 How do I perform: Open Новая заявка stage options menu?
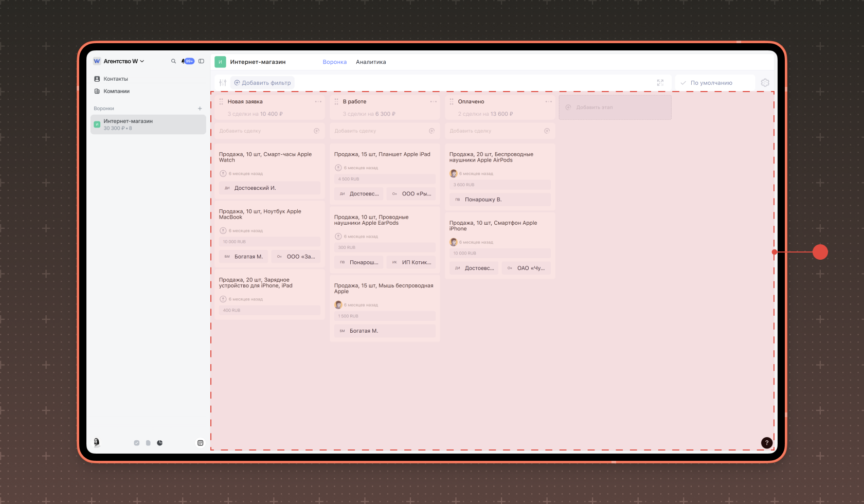click(x=318, y=102)
